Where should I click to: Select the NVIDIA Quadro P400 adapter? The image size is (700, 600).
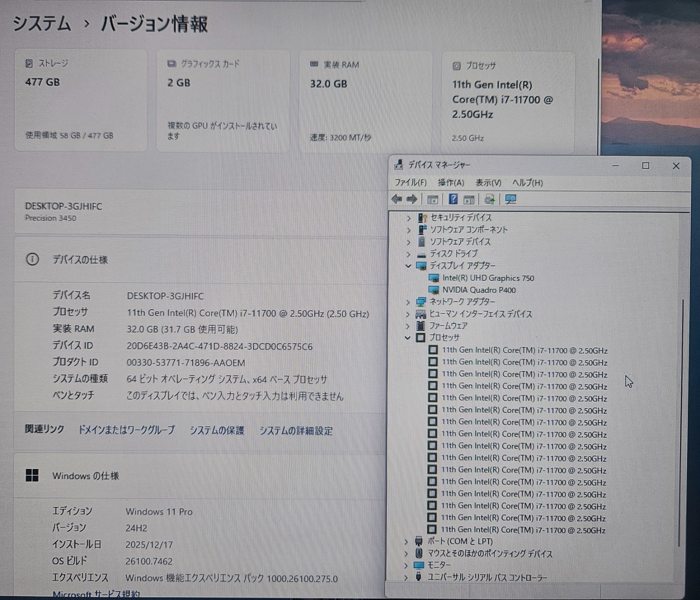(x=479, y=290)
